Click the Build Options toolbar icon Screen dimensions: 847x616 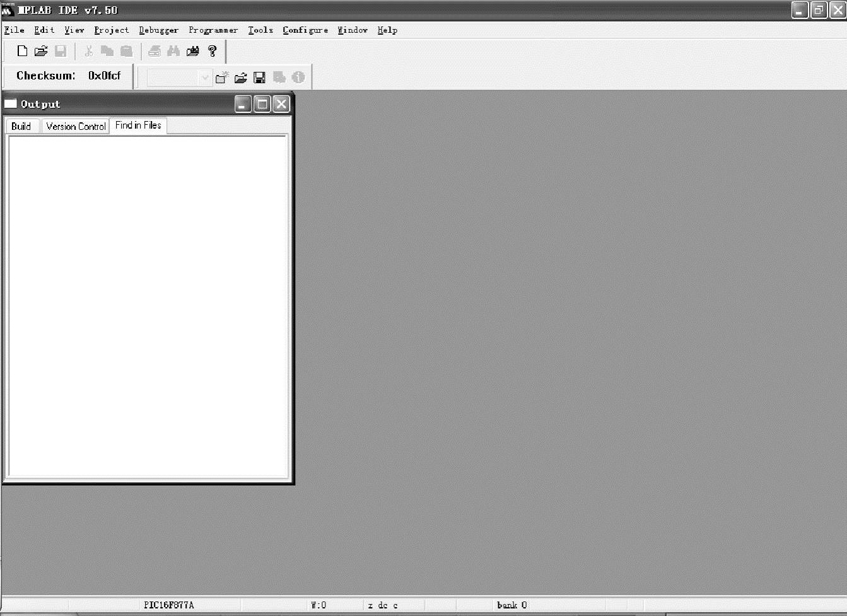tap(279, 78)
